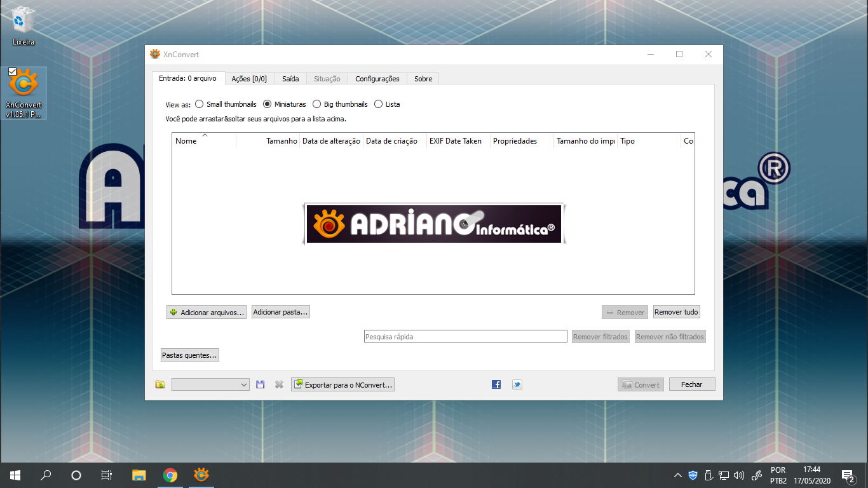This screenshot has height=488, width=868.
Task: Click the Facebook share icon
Action: coord(496,384)
